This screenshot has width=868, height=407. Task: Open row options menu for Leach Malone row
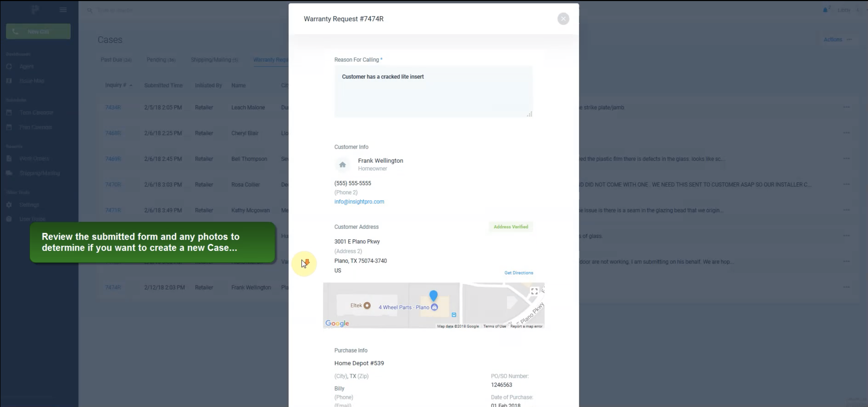(x=846, y=107)
